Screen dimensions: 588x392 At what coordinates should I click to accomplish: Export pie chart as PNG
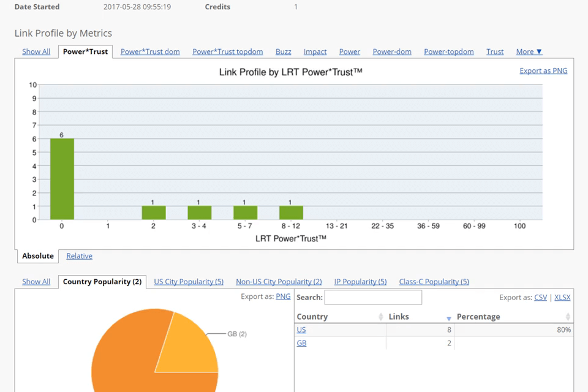click(x=283, y=296)
